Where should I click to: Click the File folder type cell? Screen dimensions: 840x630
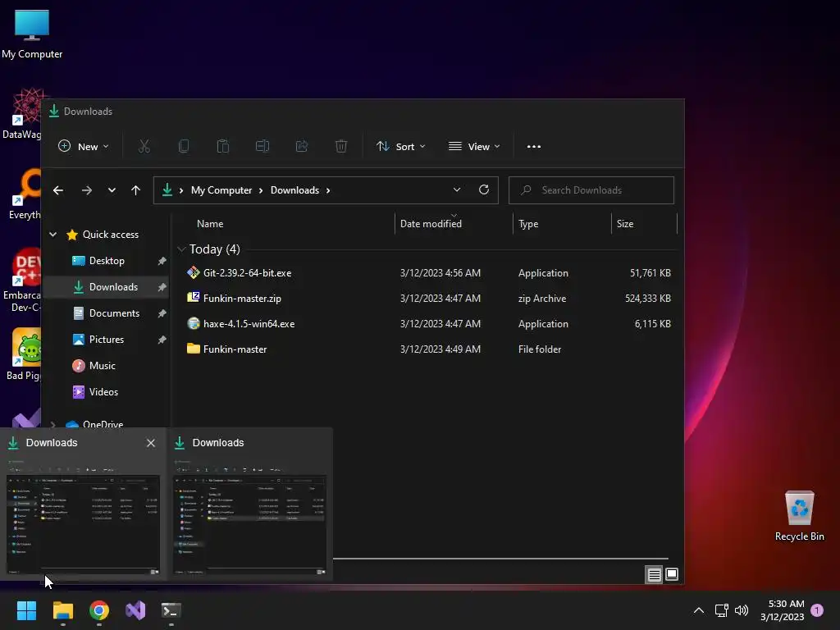coord(540,349)
